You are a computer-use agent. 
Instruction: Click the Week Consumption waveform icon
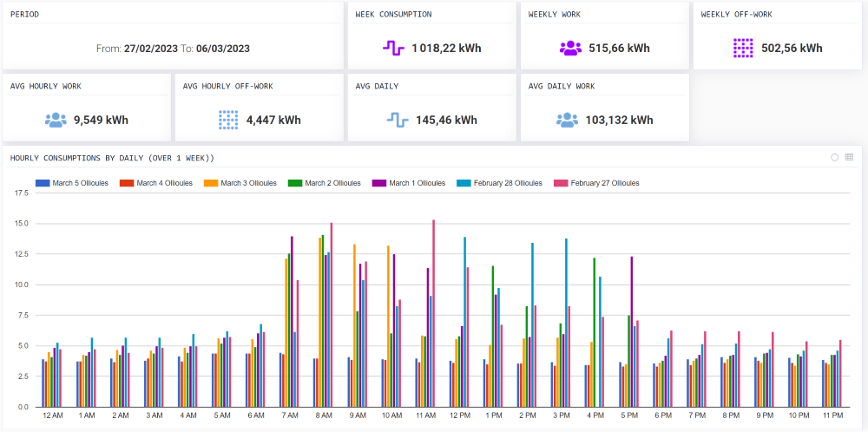tap(393, 49)
